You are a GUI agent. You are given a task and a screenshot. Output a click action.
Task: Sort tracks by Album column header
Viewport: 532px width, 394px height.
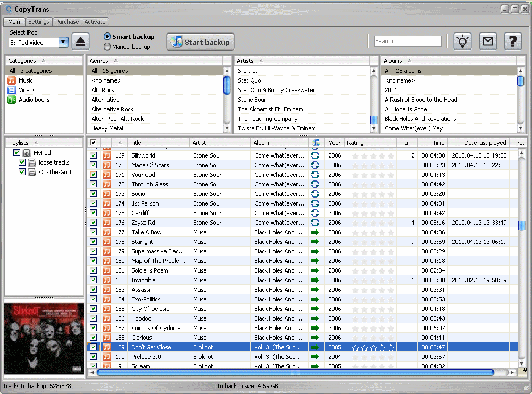click(x=279, y=143)
